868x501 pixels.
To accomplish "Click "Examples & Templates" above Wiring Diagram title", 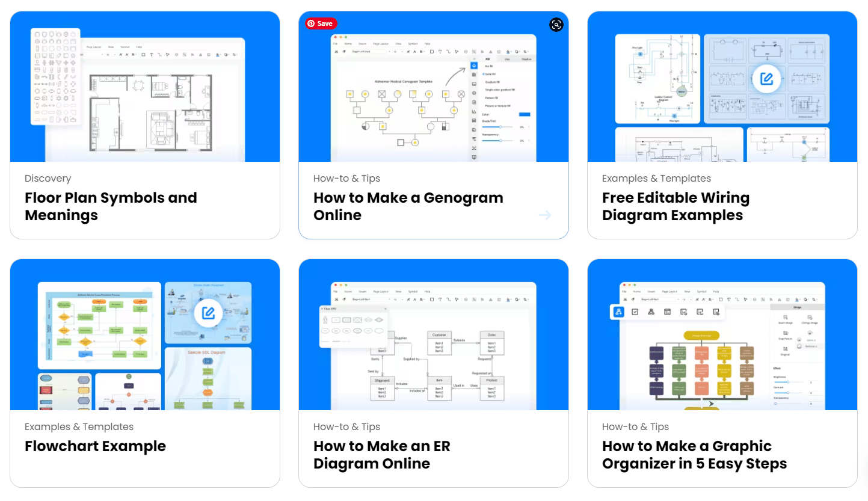I will pyautogui.click(x=656, y=179).
